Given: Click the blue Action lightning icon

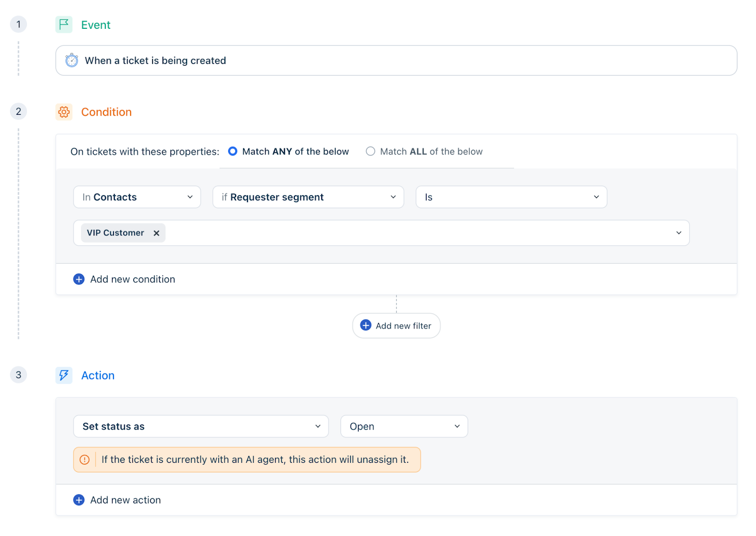Looking at the screenshot, I should click(x=64, y=375).
